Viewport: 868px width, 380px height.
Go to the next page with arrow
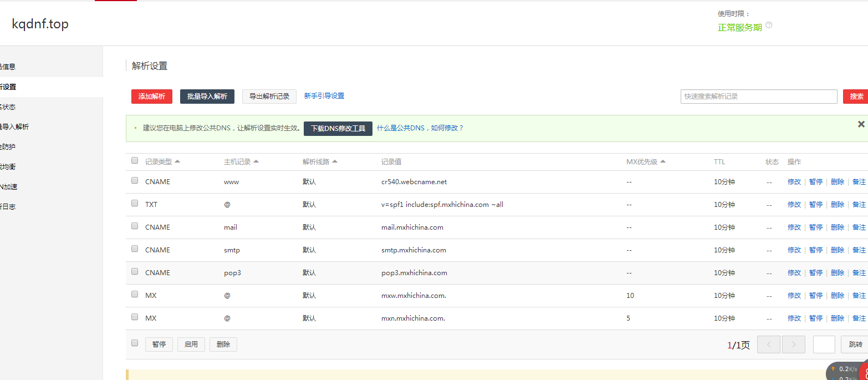coord(794,344)
